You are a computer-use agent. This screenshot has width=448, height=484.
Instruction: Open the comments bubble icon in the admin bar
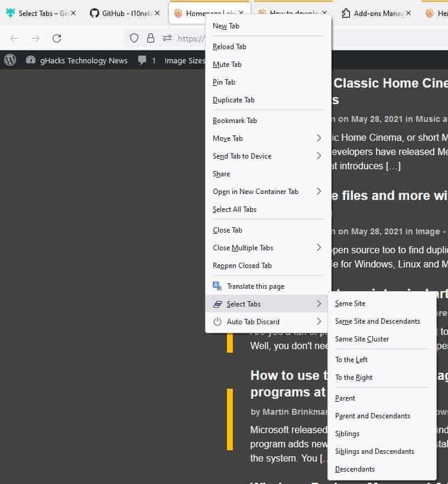click(x=142, y=60)
